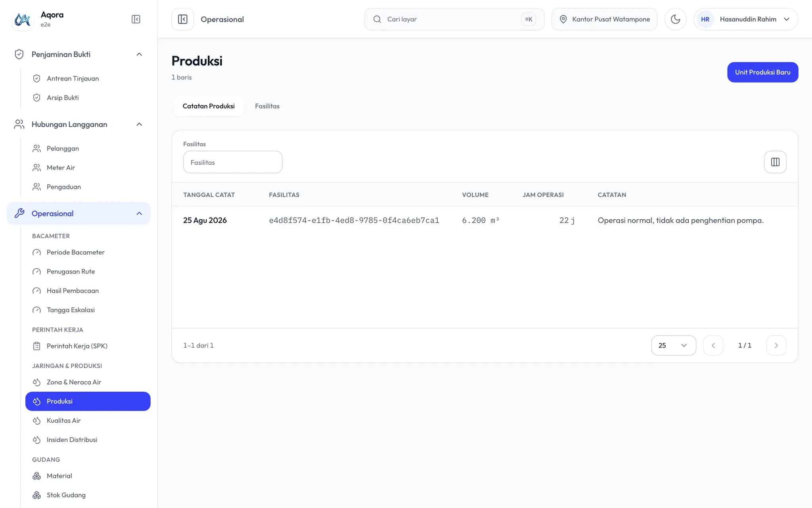Go to next page arrow

pos(776,345)
